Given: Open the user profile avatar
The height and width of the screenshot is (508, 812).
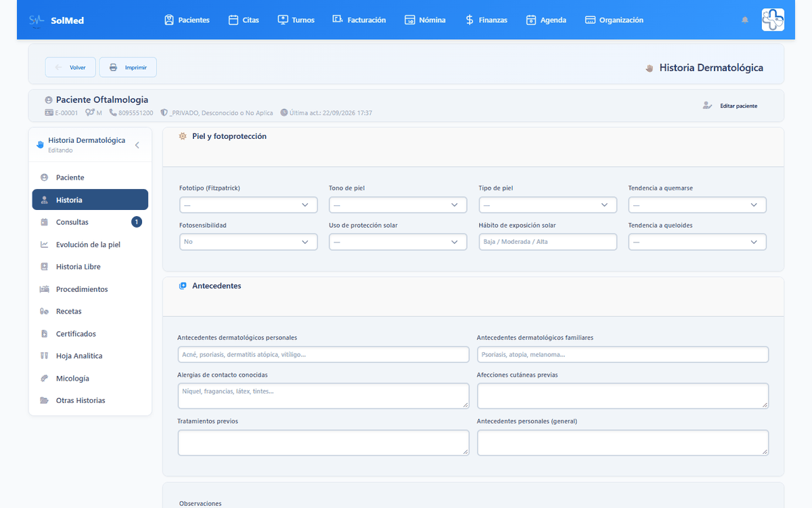Looking at the screenshot, I should tap(773, 20).
